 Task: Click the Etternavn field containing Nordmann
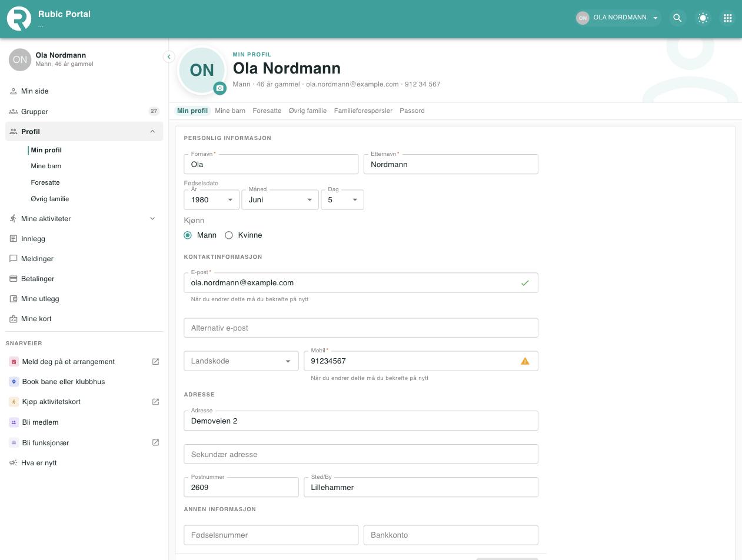(451, 164)
